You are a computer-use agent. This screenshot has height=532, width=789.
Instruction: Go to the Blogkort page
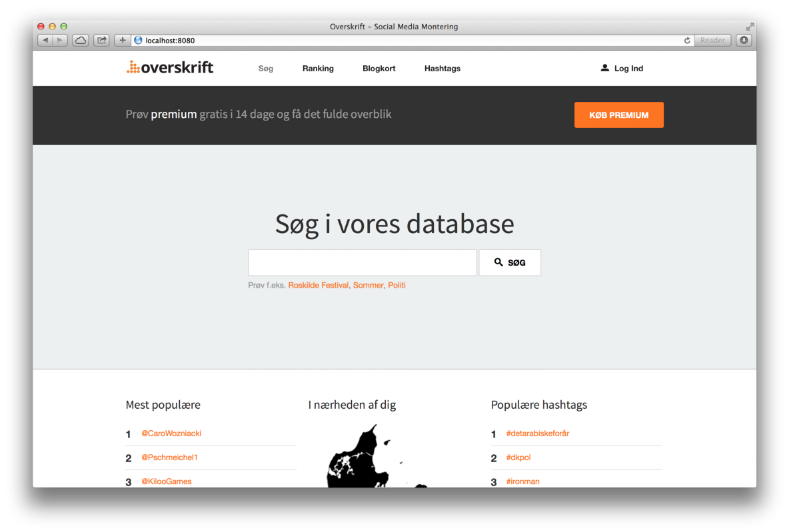point(379,69)
